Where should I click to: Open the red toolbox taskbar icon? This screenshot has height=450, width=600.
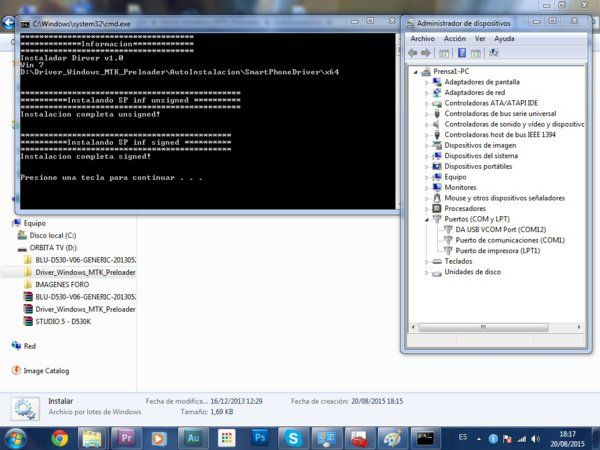(x=360, y=439)
